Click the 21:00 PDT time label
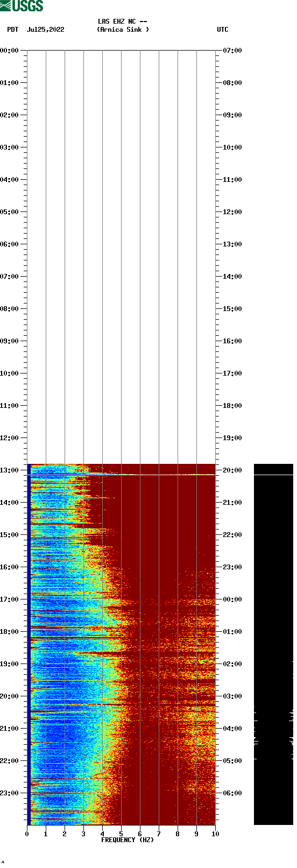Image resolution: width=297 pixels, height=868 pixels. pos(9,729)
